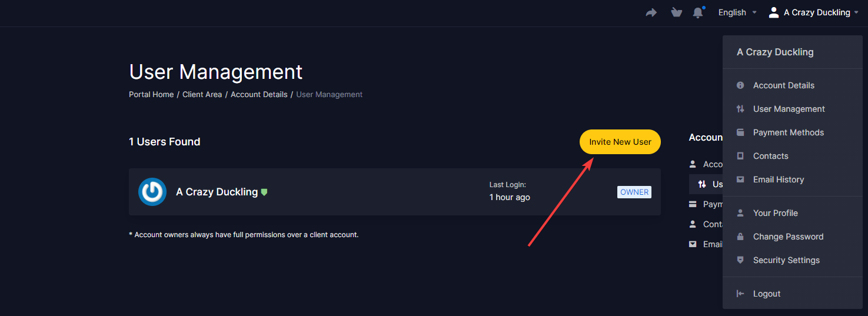The height and width of the screenshot is (316, 868).
Task: Open Security Settings from the menu
Action: [786, 260]
